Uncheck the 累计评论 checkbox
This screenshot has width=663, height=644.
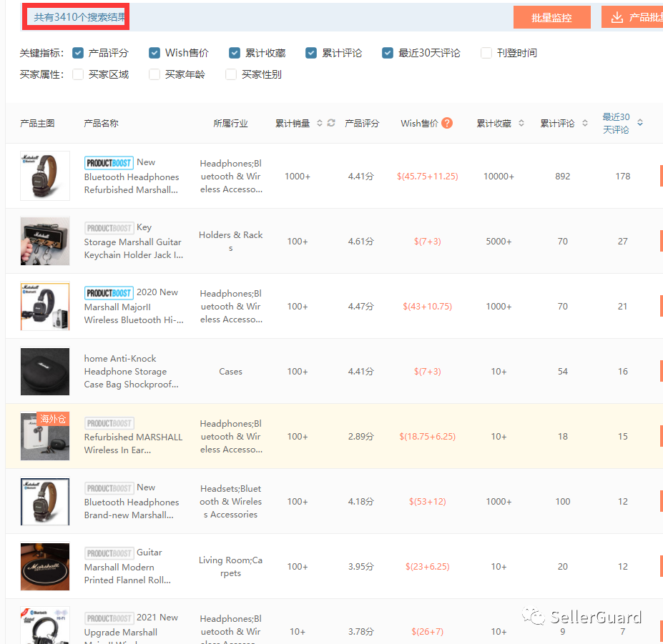pyautogui.click(x=311, y=53)
